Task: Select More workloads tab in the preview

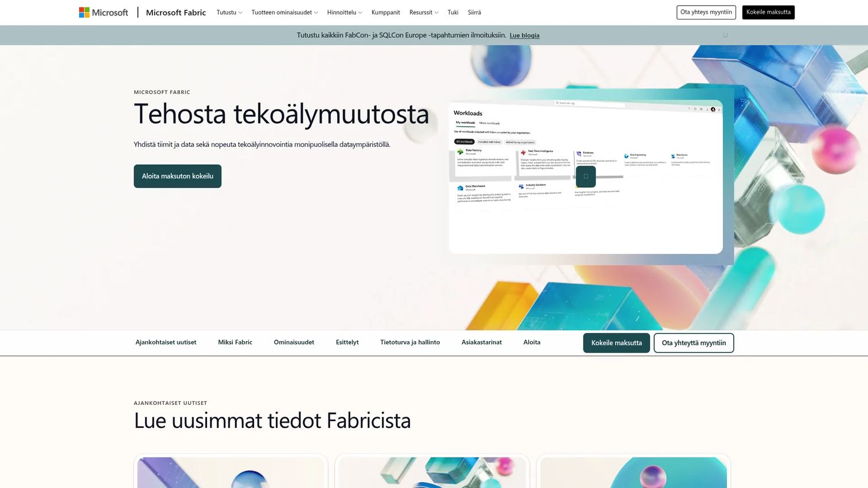Action: pyautogui.click(x=490, y=123)
